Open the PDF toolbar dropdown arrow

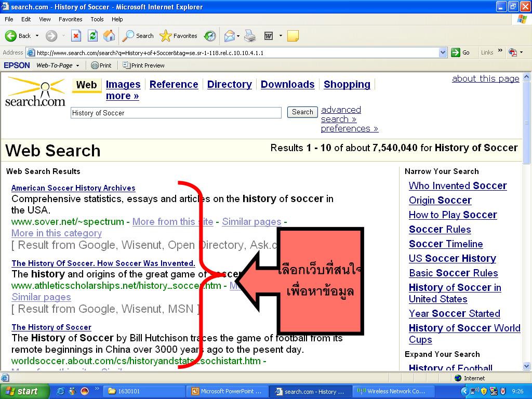(522, 52)
